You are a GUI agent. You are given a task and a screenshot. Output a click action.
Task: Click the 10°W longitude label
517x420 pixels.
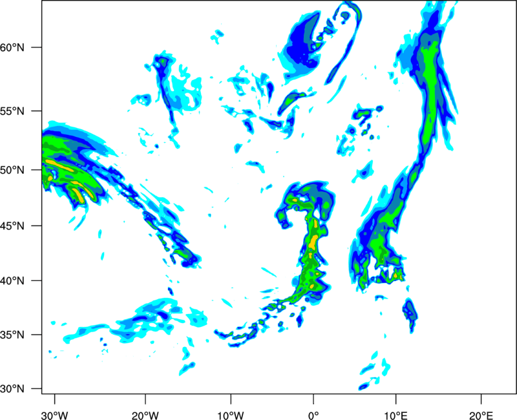click(231, 415)
